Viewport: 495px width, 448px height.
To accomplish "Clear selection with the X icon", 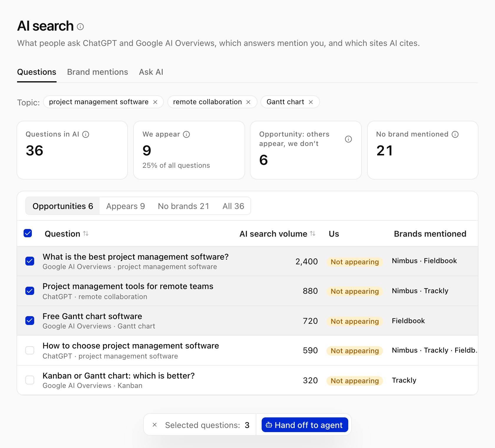I will tap(155, 425).
